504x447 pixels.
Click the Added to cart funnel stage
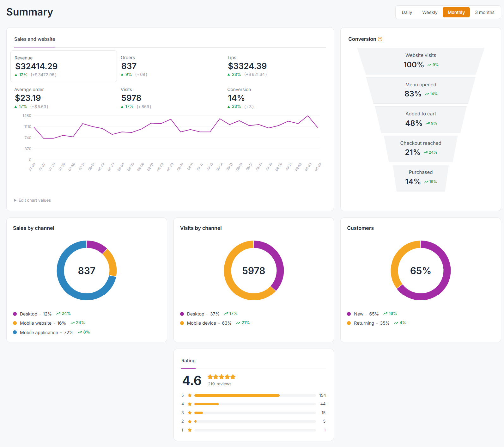[x=421, y=119]
